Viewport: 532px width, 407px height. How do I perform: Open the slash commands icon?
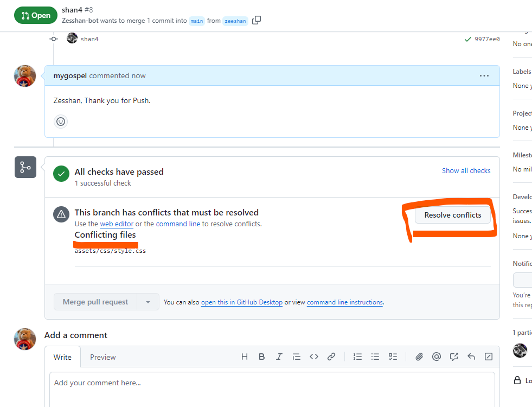click(489, 357)
